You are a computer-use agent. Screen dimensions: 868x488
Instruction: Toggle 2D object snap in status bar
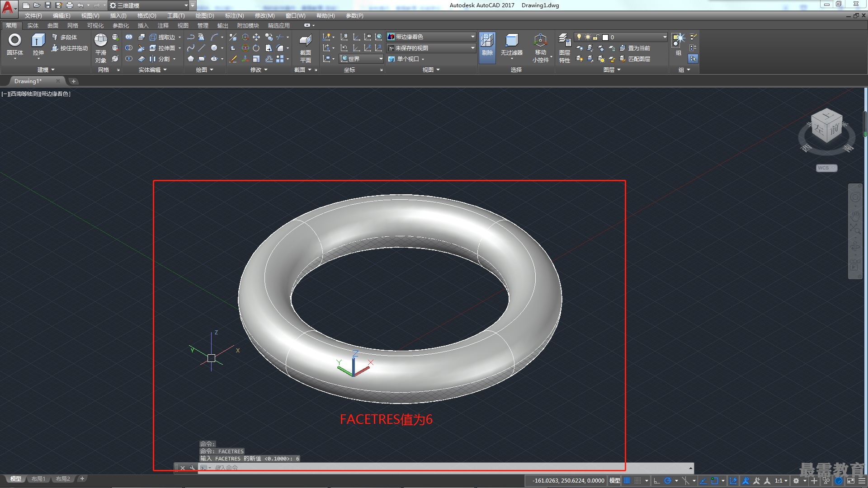click(714, 481)
